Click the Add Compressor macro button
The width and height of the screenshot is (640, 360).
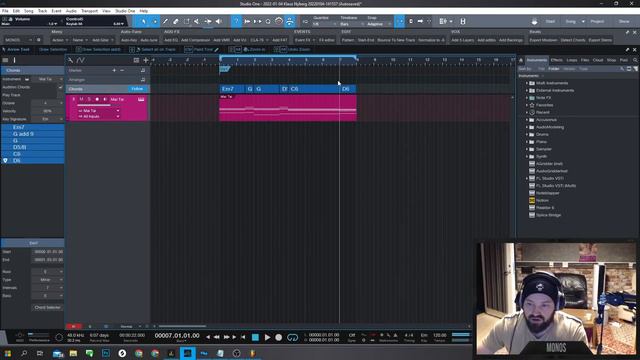(x=195, y=40)
